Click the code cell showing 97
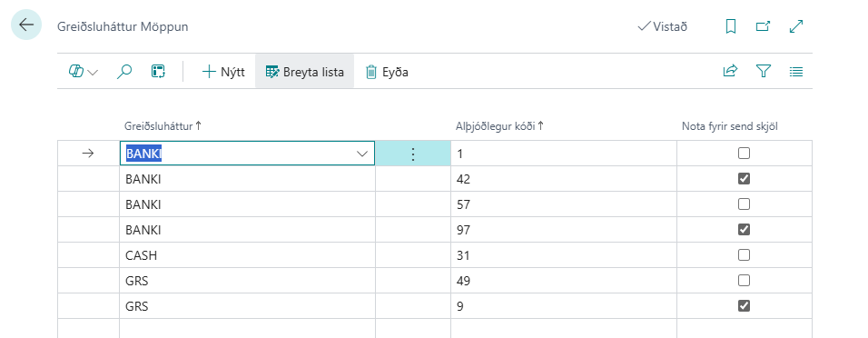This screenshot has width=868, height=338. 564,229
